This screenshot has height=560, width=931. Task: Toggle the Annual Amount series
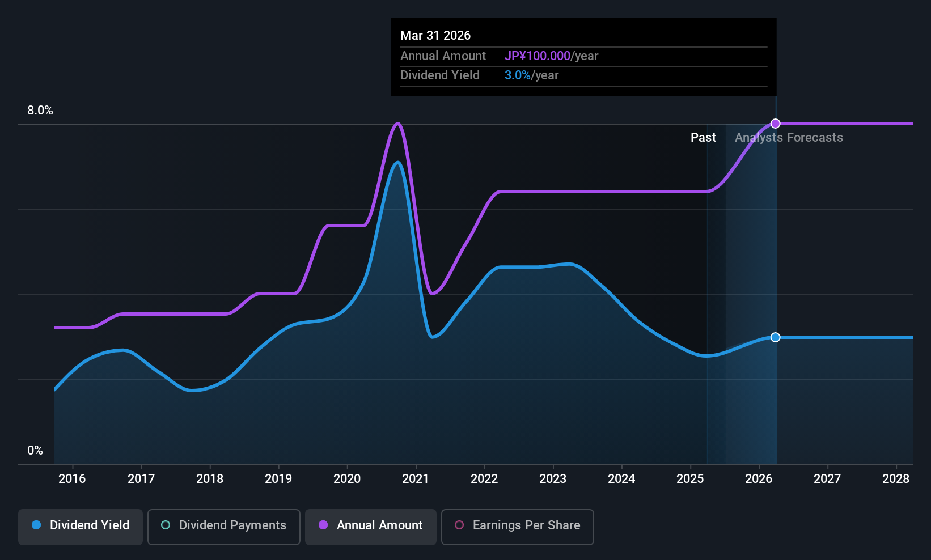pos(371,527)
